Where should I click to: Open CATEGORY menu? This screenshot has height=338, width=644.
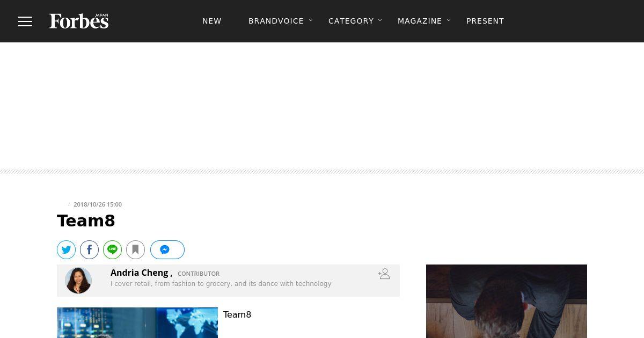pos(351,21)
